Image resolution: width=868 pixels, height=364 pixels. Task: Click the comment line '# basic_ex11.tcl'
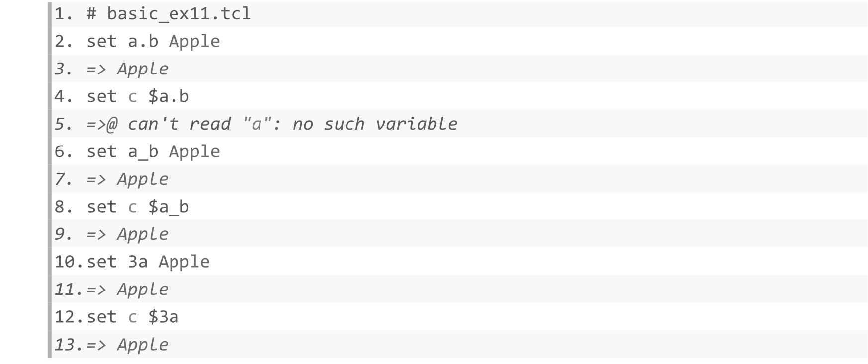coord(169,14)
